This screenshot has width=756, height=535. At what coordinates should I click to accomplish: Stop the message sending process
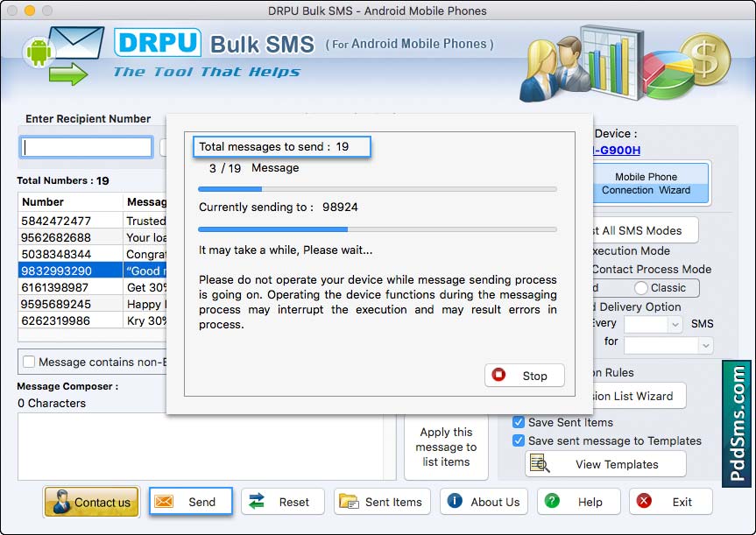click(x=525, y=375)
